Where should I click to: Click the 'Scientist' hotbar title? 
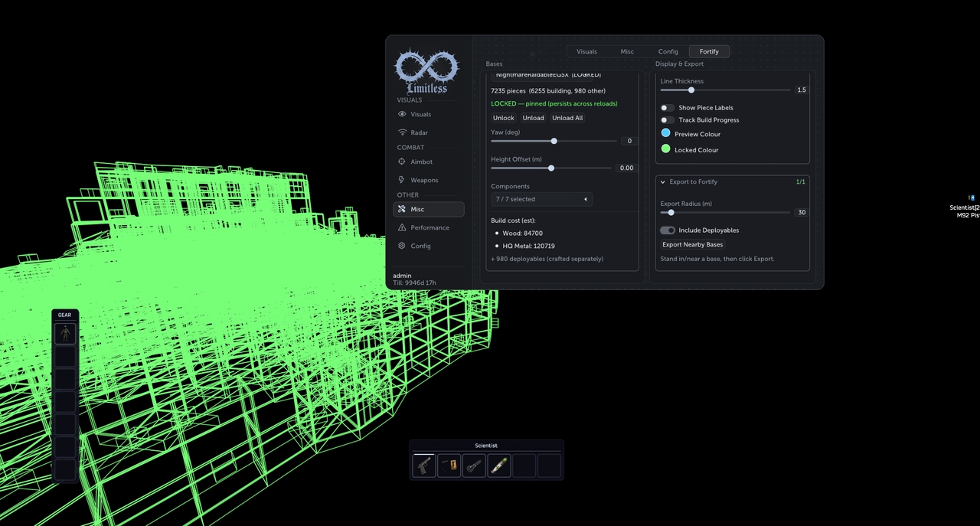click(x=486, y=446)
